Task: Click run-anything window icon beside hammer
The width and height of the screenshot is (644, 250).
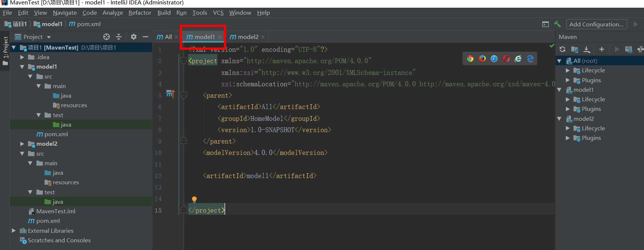Action: (546, 24)
